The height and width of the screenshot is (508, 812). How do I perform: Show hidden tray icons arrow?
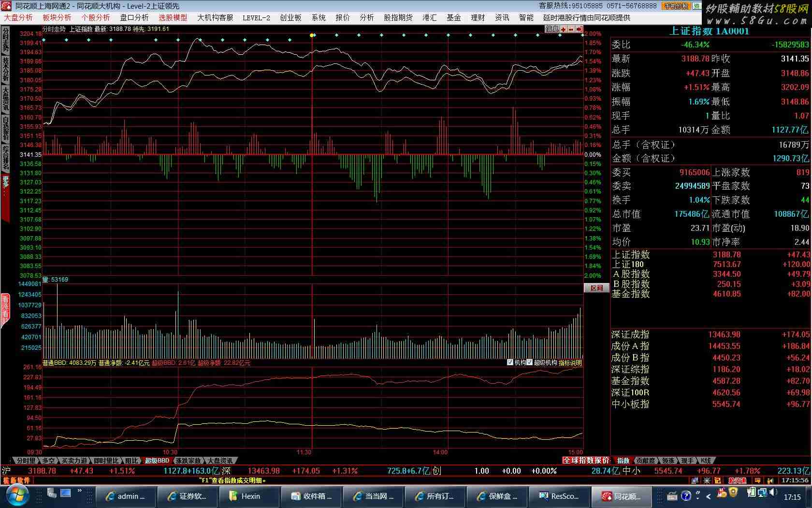709,496
